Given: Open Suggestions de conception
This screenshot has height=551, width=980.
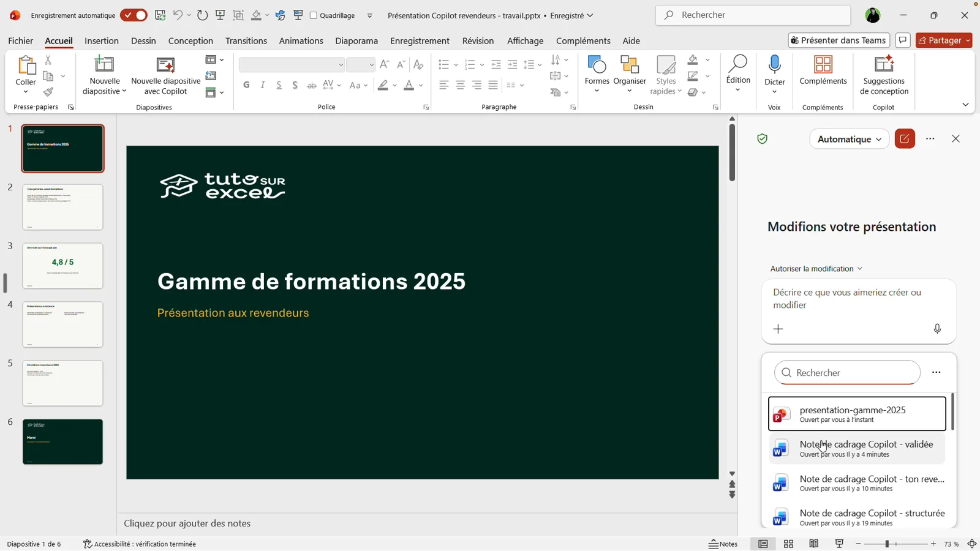Looking at the screenshot, I should pos(884,75).
